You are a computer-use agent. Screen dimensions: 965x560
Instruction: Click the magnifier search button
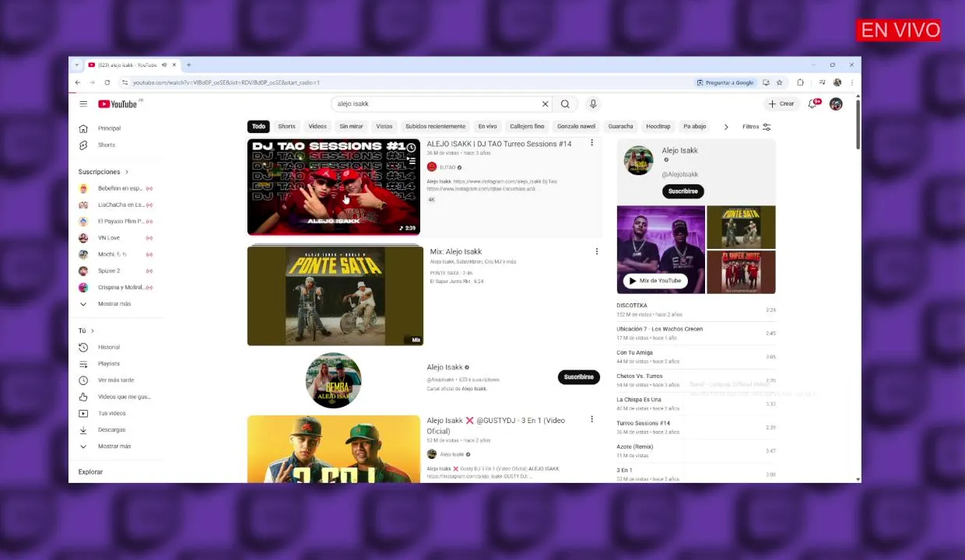click(x=565, y=103)
